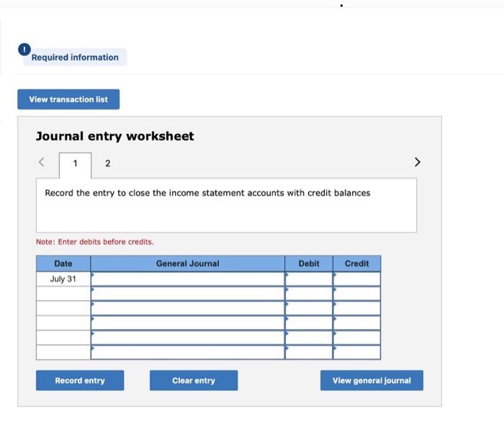The width and height of the screenshot is (504, 435).
Task: Open the Required information section
Action: click(x=75, y=58)
